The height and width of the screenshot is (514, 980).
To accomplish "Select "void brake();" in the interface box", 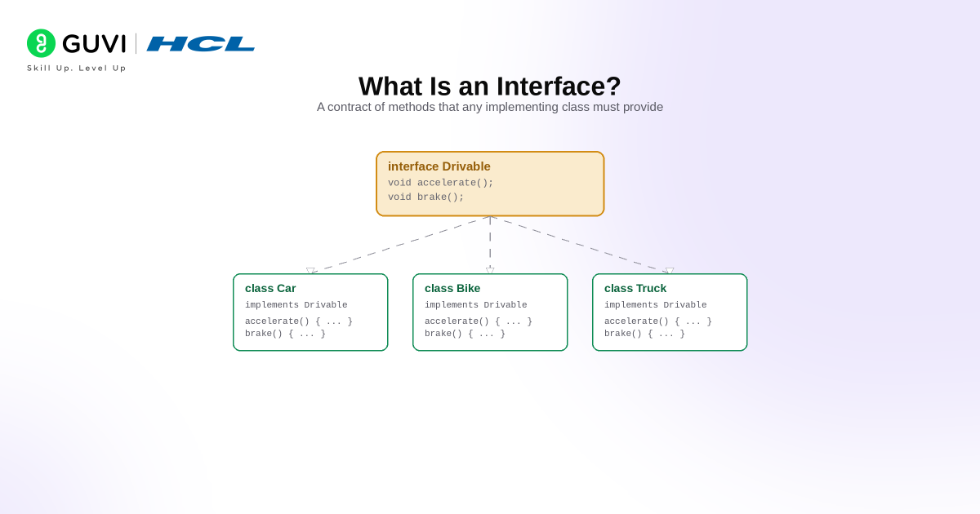I will [x=426, y=197].
